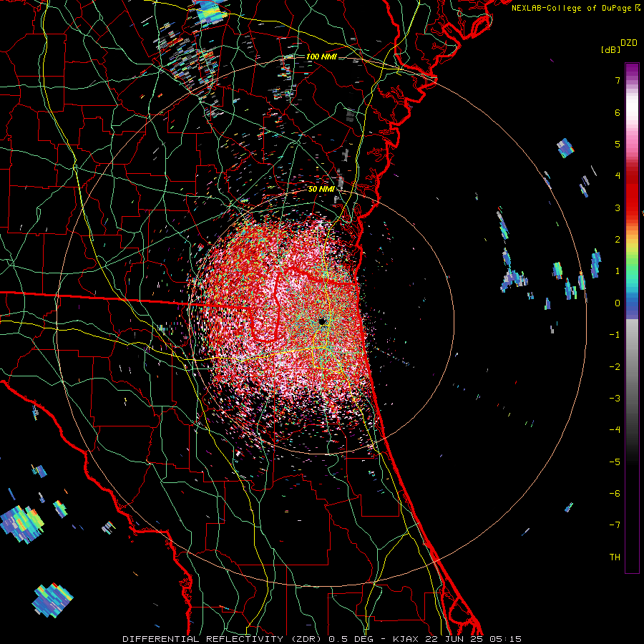Click legend value -2
Viewport: 644px width, 644px height.
click(615, 367)
